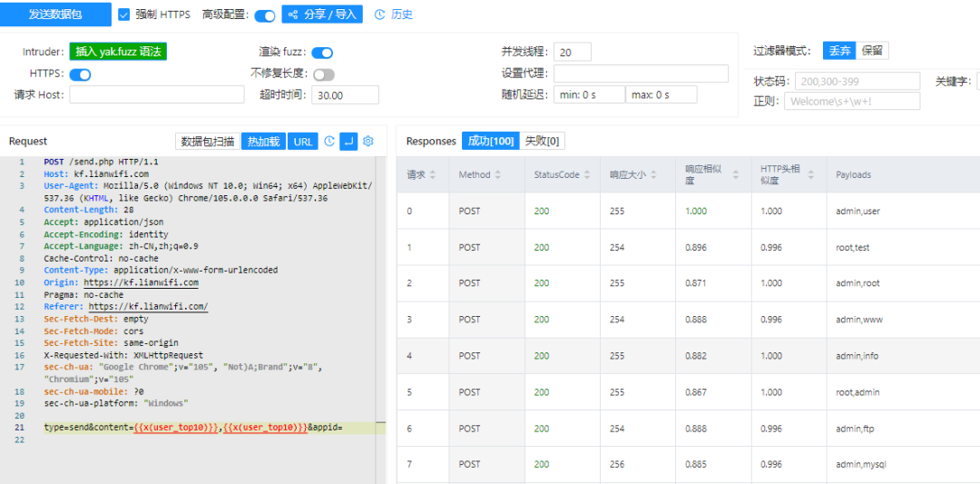Screen dimensions: 980x484
Task: Enable the 不修复长度 switch
Action: (324, 74)
